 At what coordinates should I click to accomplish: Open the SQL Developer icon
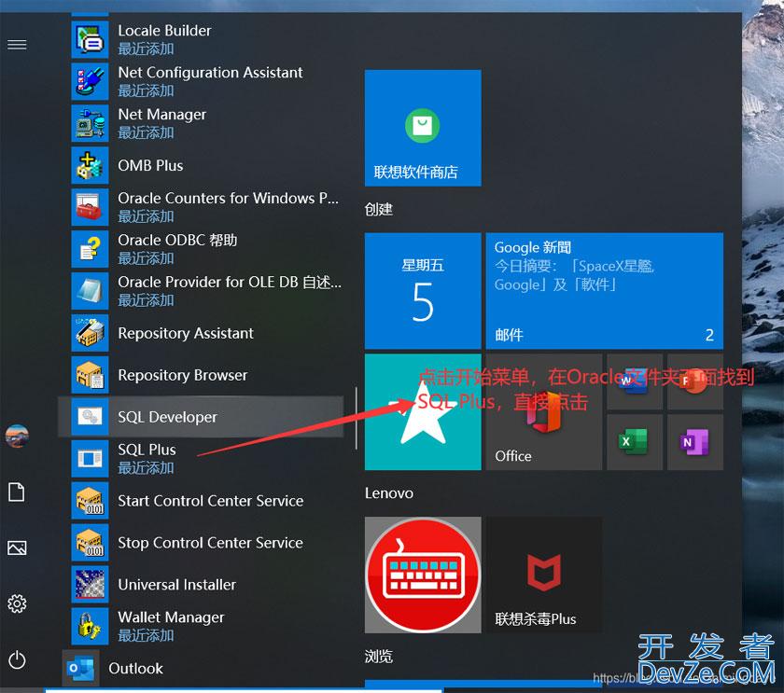tap(90, 417)
